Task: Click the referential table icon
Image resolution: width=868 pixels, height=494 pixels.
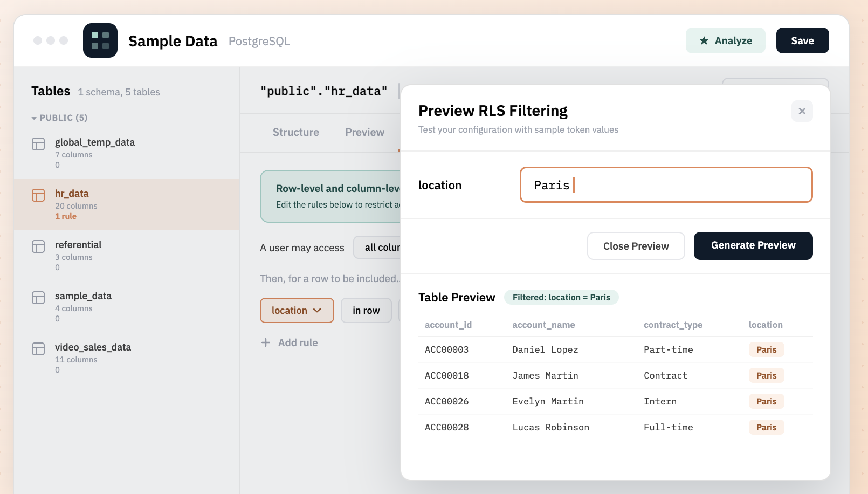Action: [38, 246]
